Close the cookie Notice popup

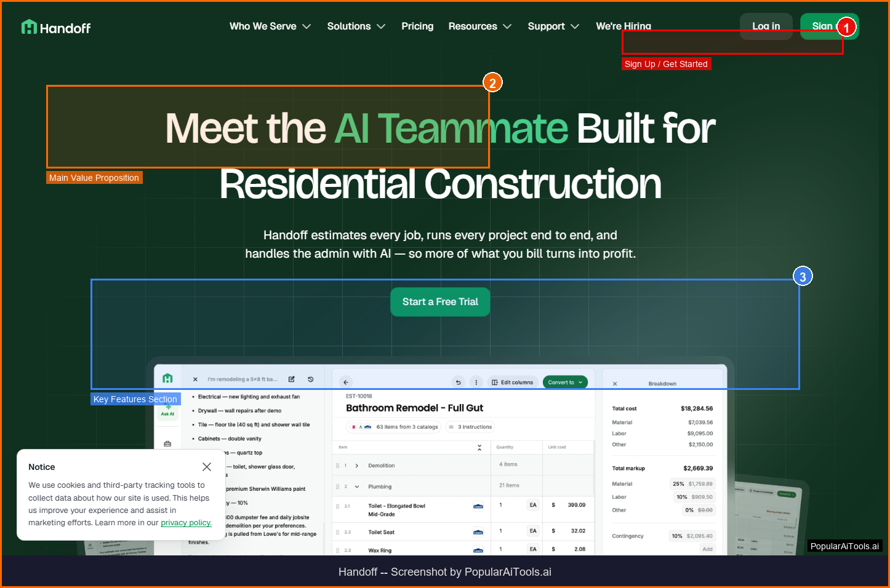pyautogui.click(x=207, y=467)
